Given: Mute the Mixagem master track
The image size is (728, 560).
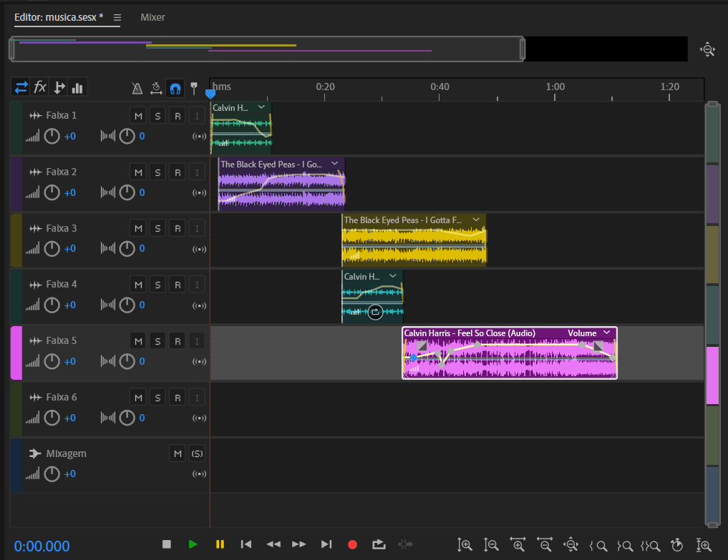Looking at the screenshot, I should point(178,453).
